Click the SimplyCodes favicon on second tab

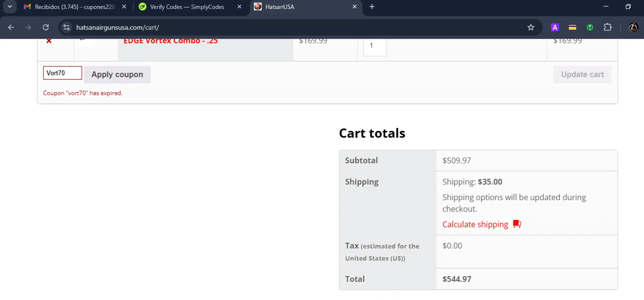click(x=142, y=7)
